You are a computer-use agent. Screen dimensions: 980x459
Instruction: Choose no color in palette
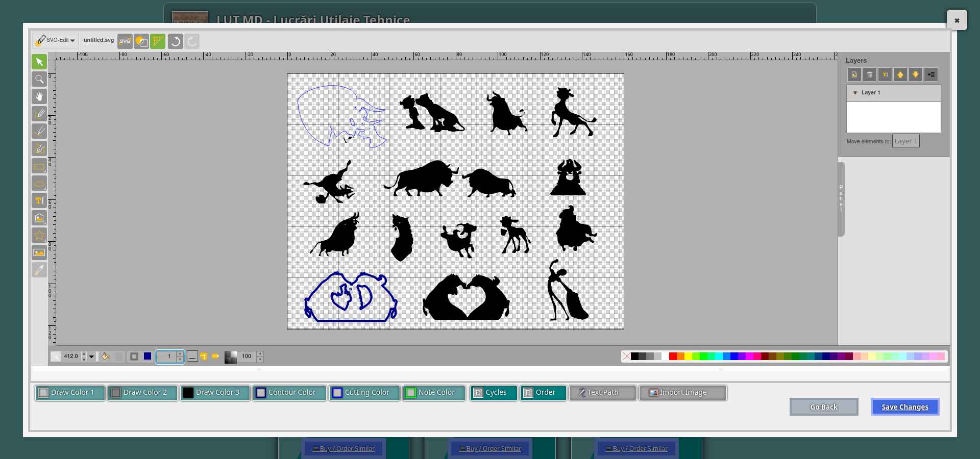(627, 356)
